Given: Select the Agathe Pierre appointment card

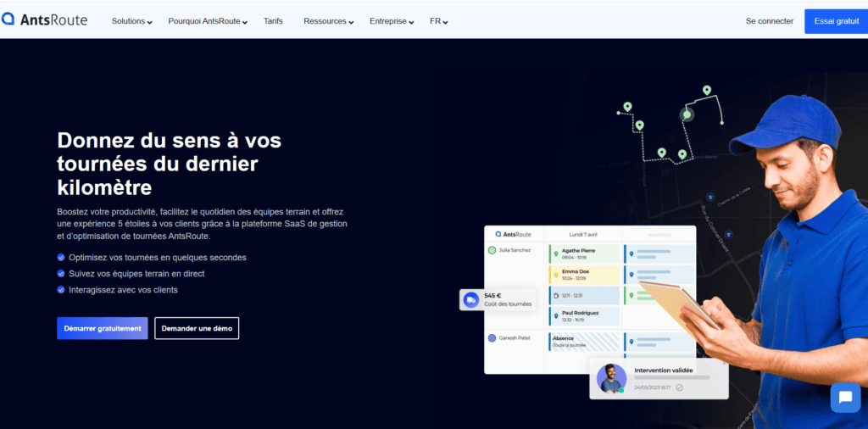Looking at the screenshot, I should (584, 253).
